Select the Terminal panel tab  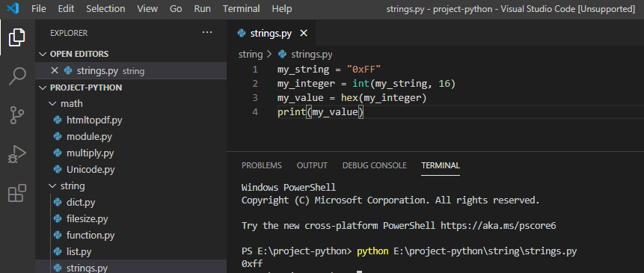tap(441, 165)
